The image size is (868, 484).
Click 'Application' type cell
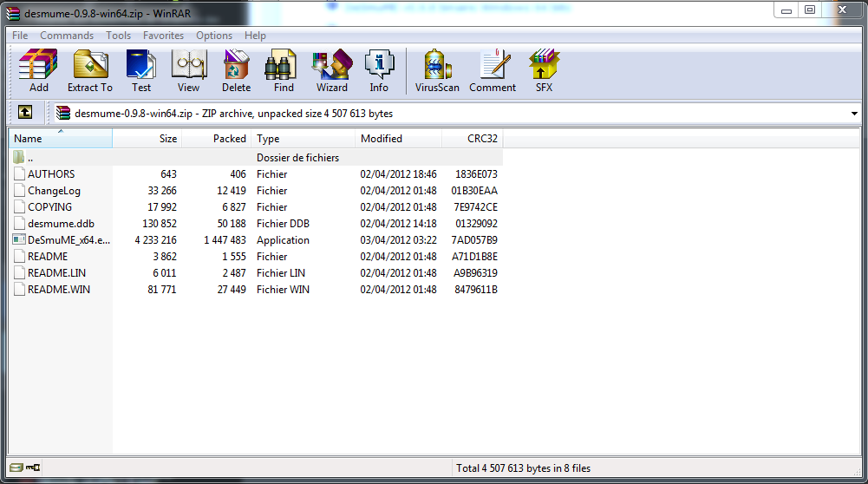(283, 240)
